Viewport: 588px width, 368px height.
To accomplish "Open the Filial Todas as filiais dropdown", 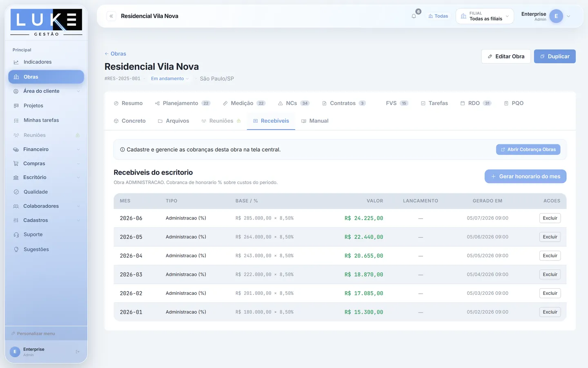I will coord(485,16).
